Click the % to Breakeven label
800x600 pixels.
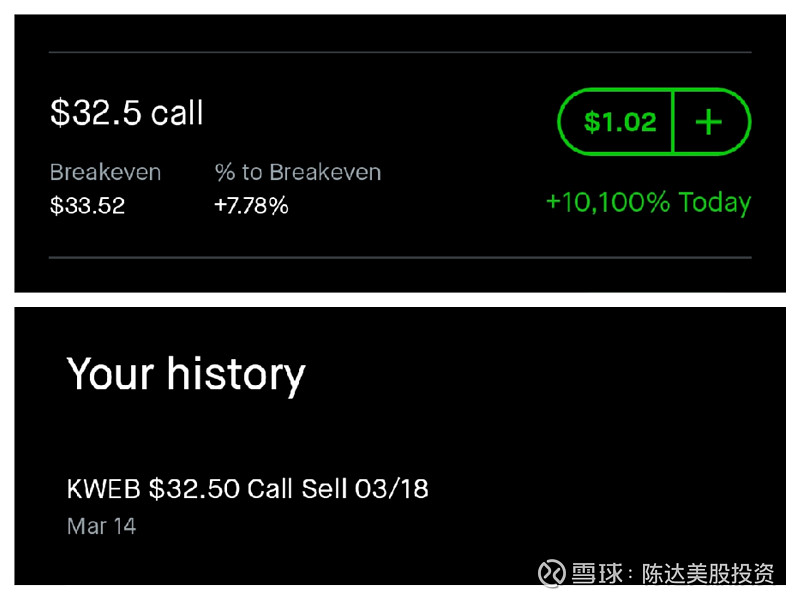click(298, 172)
